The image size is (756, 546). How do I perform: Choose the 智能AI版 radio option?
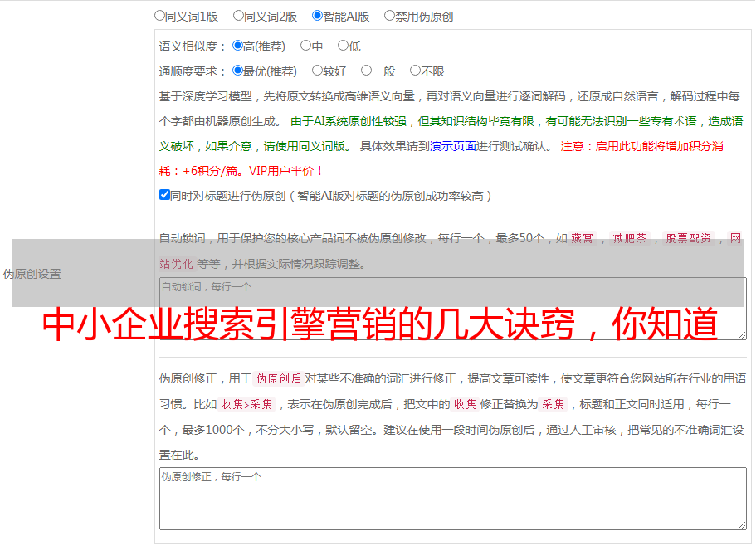tap(317, 16)
